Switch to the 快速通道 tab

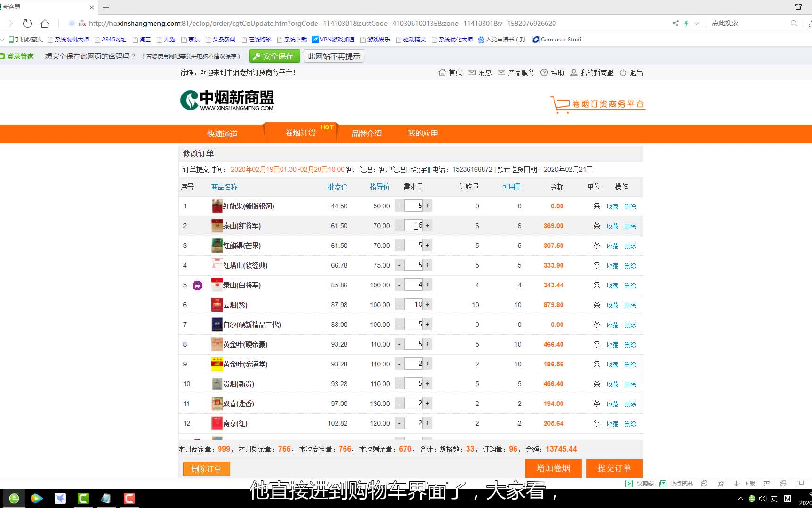point(222,134)
